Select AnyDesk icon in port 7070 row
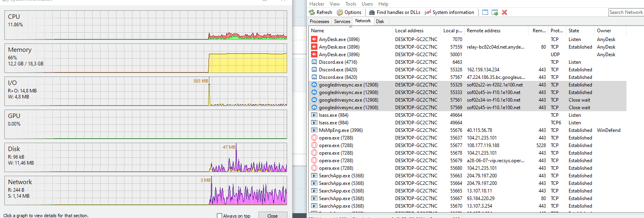This screenshot has height=218, width=644. (x=314, y=39)
